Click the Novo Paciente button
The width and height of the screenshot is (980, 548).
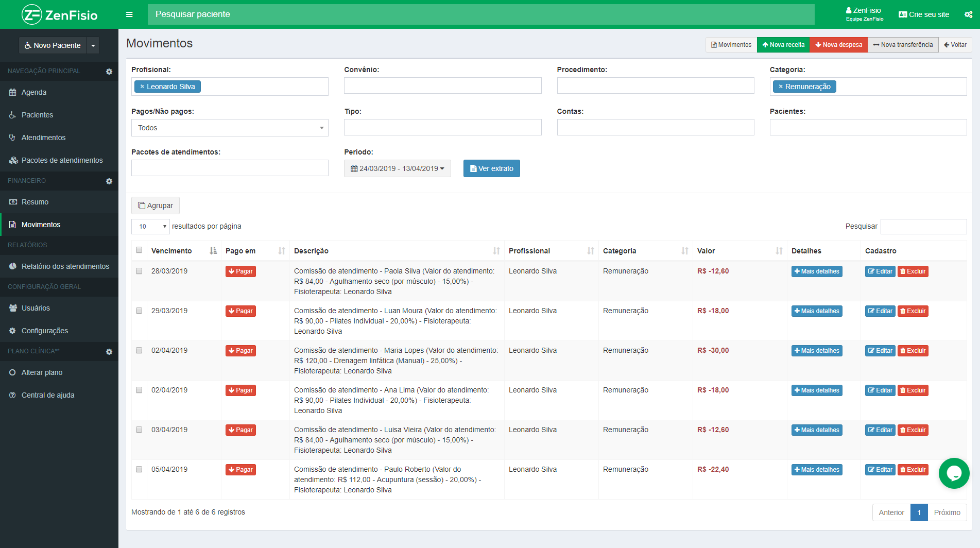[53, 45]
